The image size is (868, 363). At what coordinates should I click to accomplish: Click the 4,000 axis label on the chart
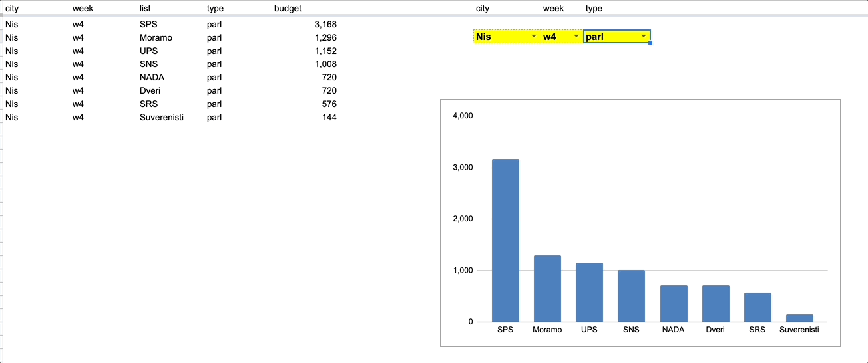coord(462,116)
